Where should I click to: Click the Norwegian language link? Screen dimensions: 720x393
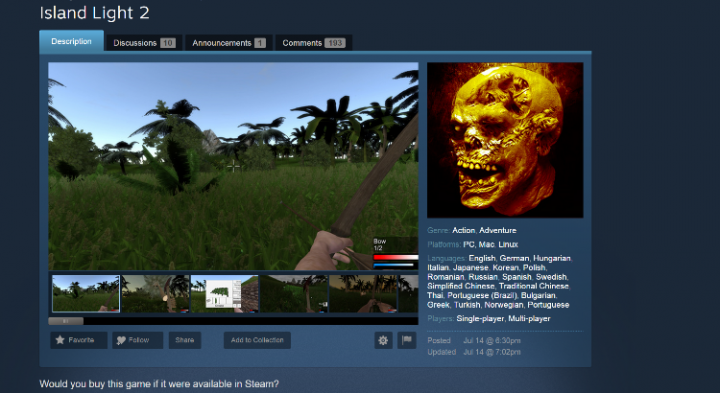[503, 305]
